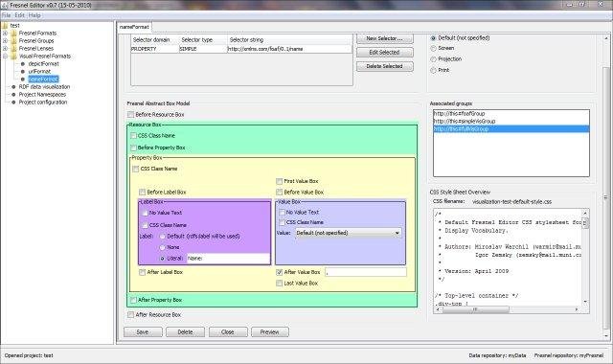
Task: Expand the Fresnel Lenses tree node
Action: point(5,49)
